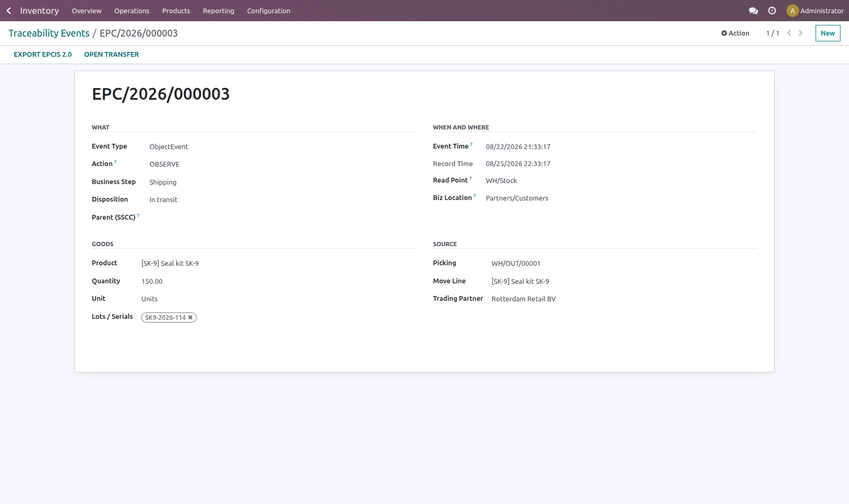Open the Administrator user menu

click(x=815, y=11)
